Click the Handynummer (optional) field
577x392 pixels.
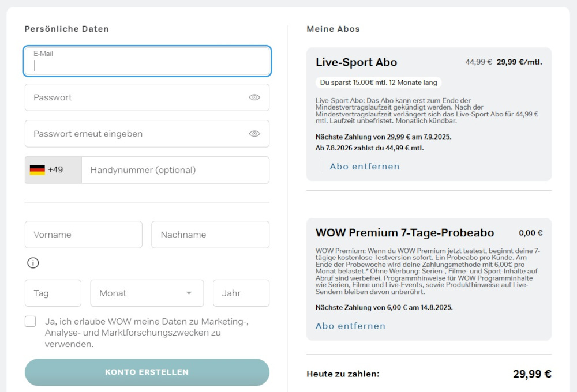pos(175,170)
